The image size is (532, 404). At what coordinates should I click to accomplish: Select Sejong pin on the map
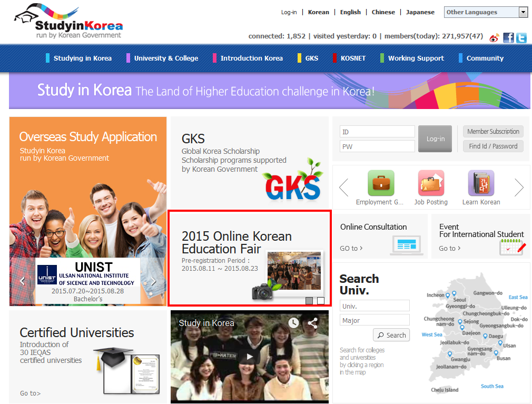460,322
